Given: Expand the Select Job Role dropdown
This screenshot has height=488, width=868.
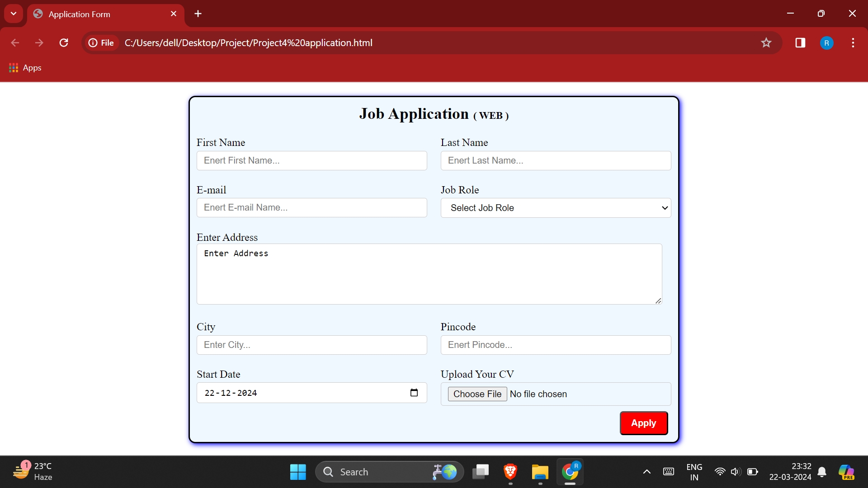Looking at the screenshot, I should coord(556,208).
